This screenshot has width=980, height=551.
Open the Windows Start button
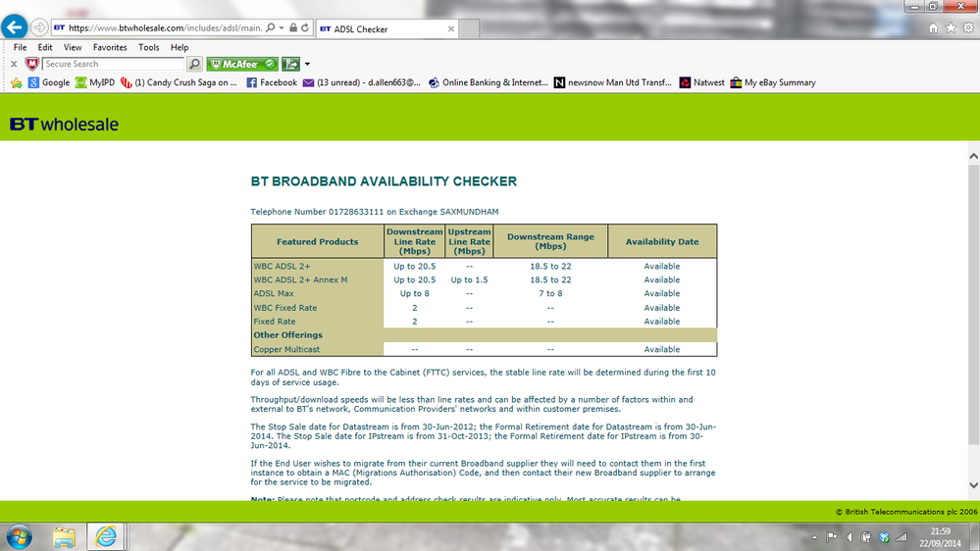[20, 537]
